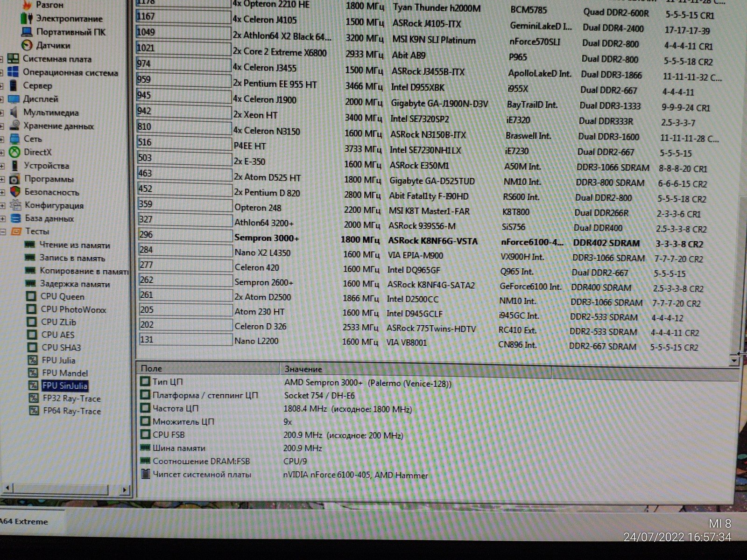Image resolution: width=747 pixels, height=560 pixels.
Task: Select the CPU SHA3 test
Action: tap(61, 347)
